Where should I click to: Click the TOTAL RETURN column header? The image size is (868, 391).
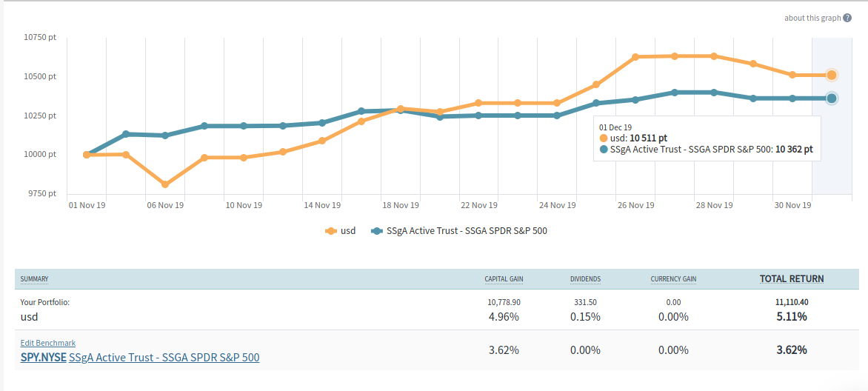(x=791, y=279)
